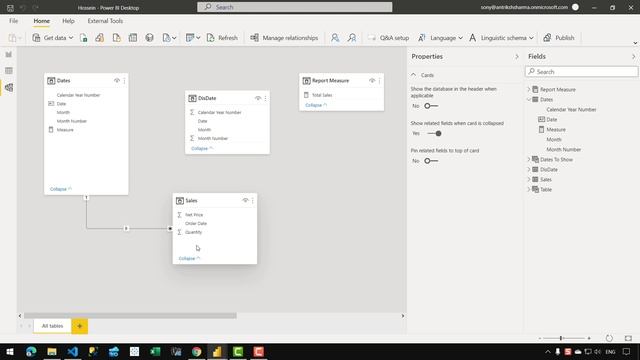The width and height of the screenshot is (640, 360).
Task: Click the Fields search box
Action: pyautogui.click(x=582, y=72)
